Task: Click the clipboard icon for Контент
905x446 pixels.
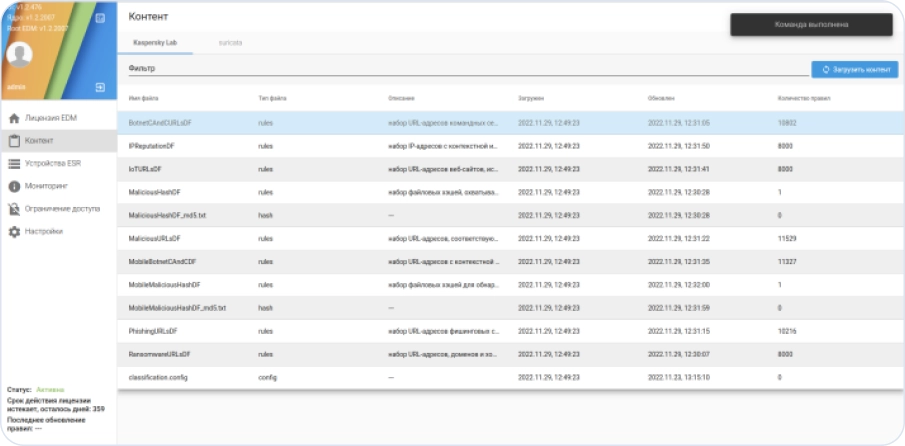Action: 14,141
